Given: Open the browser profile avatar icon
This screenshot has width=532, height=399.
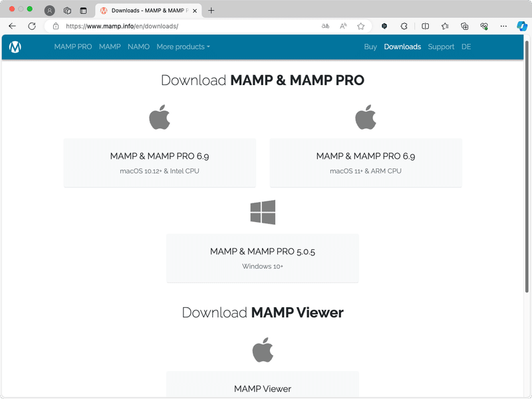Looking at the screenshot, I should click(49, 11).
